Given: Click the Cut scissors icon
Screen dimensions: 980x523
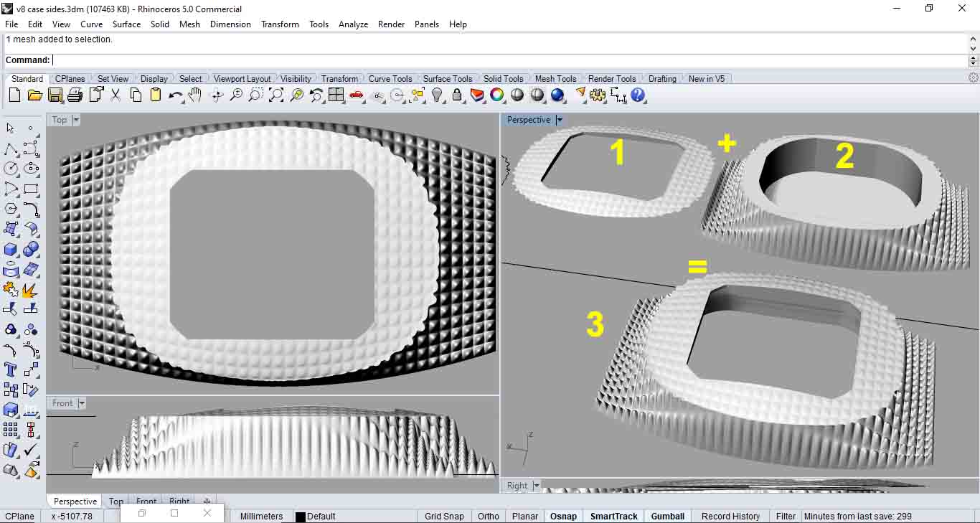Looking at the screenshot, I should (x=115, y=95).
